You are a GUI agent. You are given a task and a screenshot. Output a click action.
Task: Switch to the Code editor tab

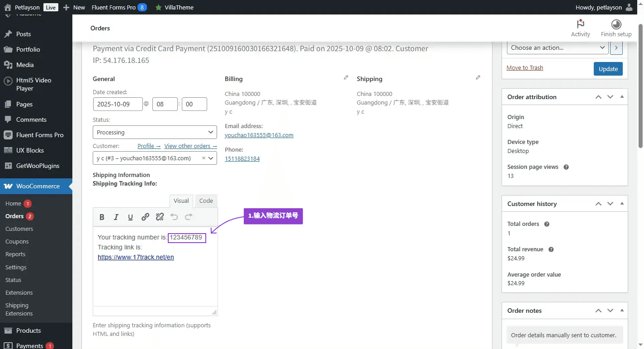click(206, 201)
